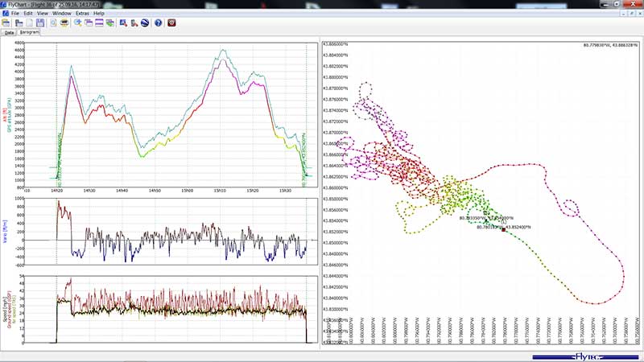Viewport: 644px width, 362px height.
Task: Switch to the Data tab
Action: coord(9,32)
